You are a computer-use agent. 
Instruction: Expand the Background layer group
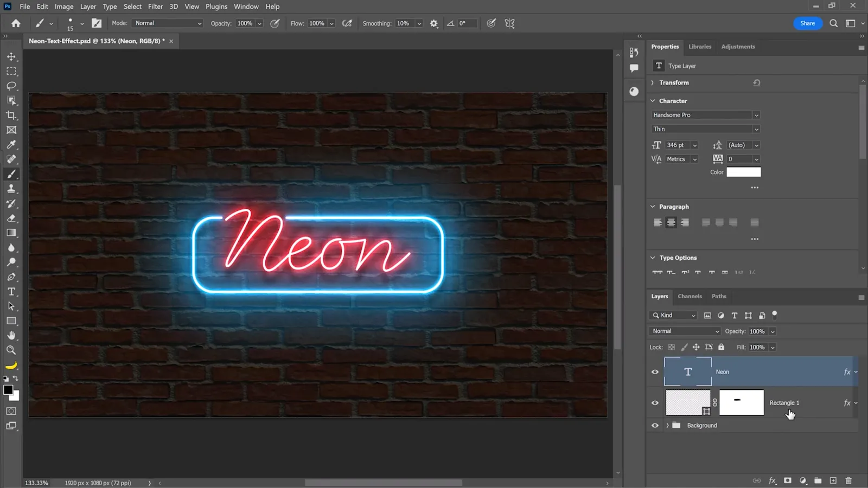pyautogui.click(x=667, y=426)
